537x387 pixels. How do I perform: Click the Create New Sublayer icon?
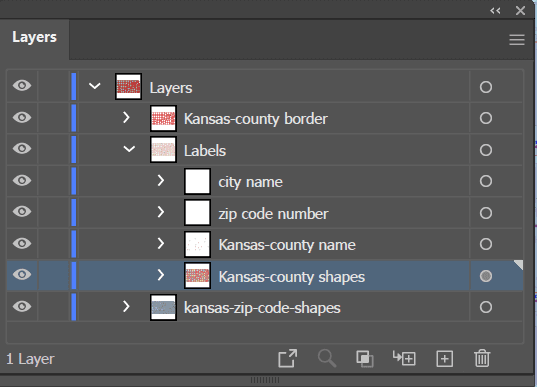point(404,359)
